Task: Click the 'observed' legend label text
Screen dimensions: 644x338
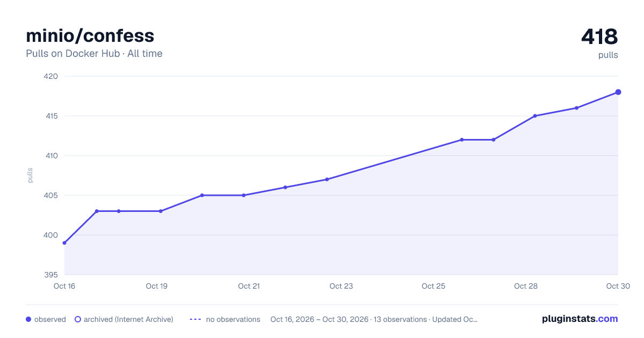Action: (x=50, y=319)
